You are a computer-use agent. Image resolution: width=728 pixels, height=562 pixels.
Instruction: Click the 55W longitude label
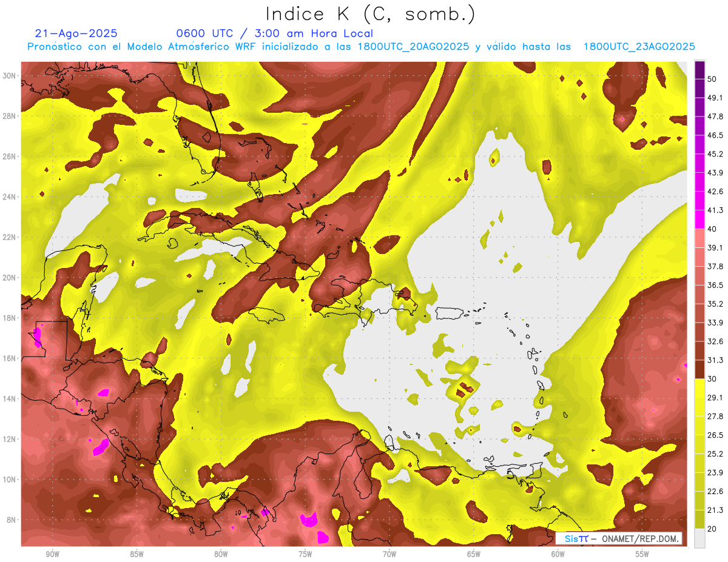point(642,554)
